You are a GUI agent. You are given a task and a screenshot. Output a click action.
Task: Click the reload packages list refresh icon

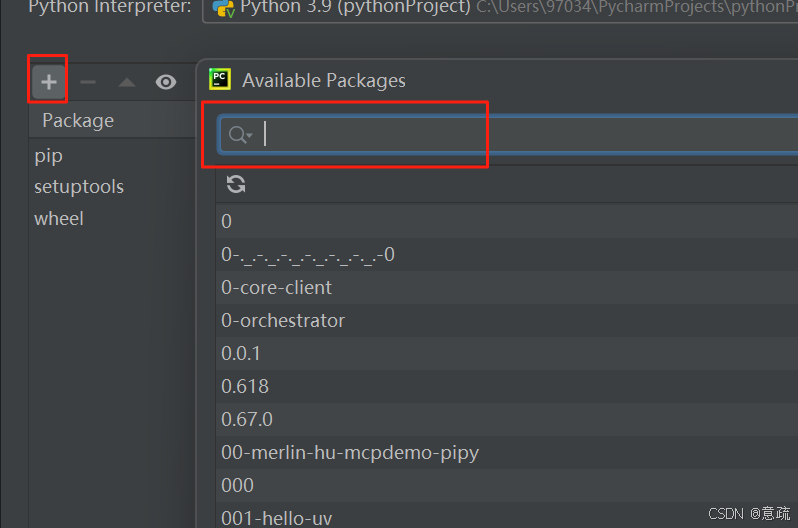coord(236,184)
